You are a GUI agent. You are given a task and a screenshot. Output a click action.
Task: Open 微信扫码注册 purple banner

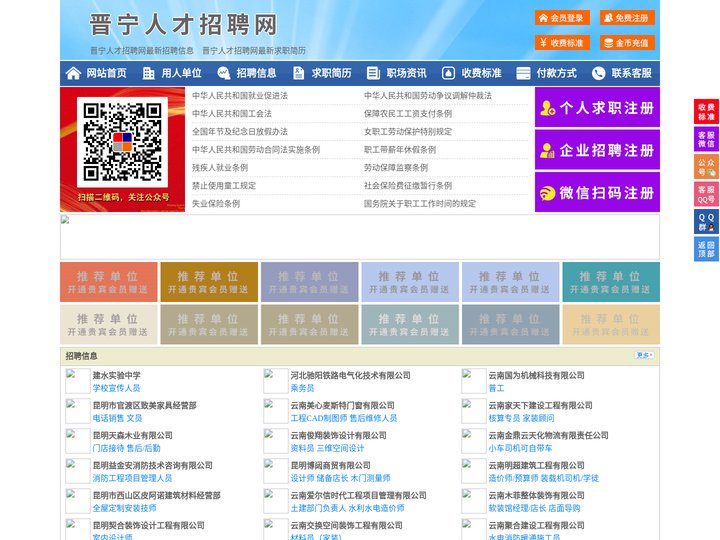[x=597, y=192]
